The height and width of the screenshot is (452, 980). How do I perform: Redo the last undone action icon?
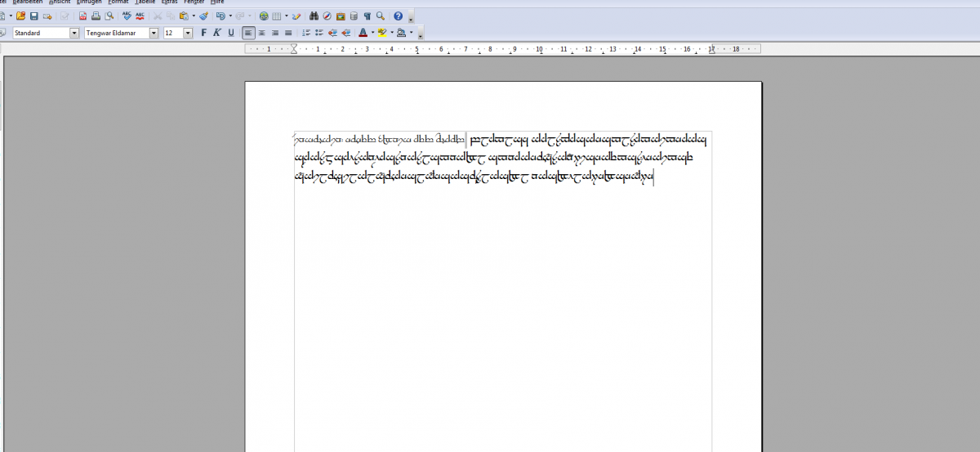pyautogui.click(x=240, y=16)
